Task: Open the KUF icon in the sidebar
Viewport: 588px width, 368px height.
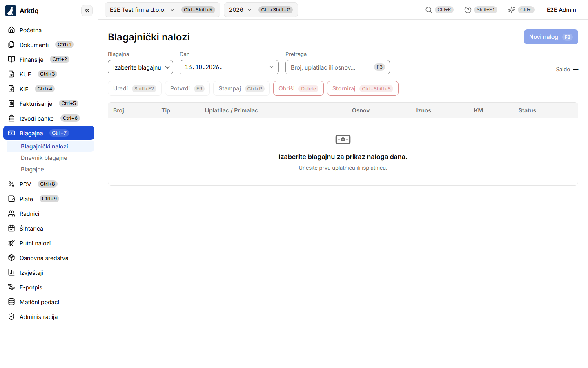Action: (x=11, y=74)
